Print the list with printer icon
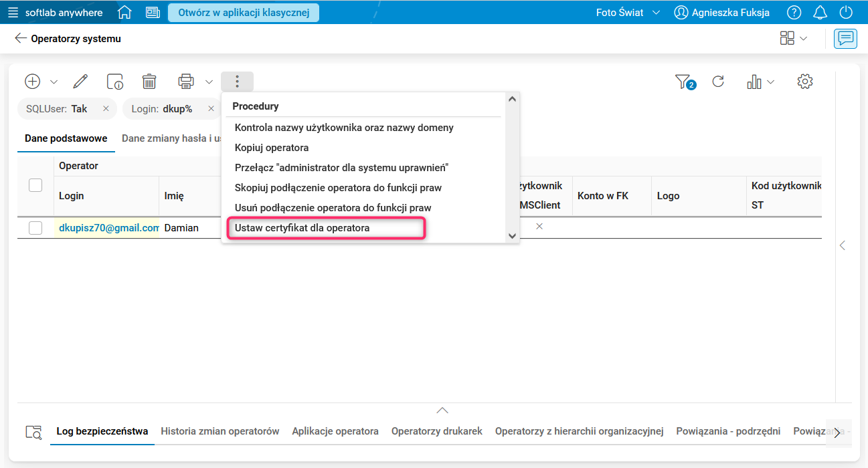 point(185,82)
